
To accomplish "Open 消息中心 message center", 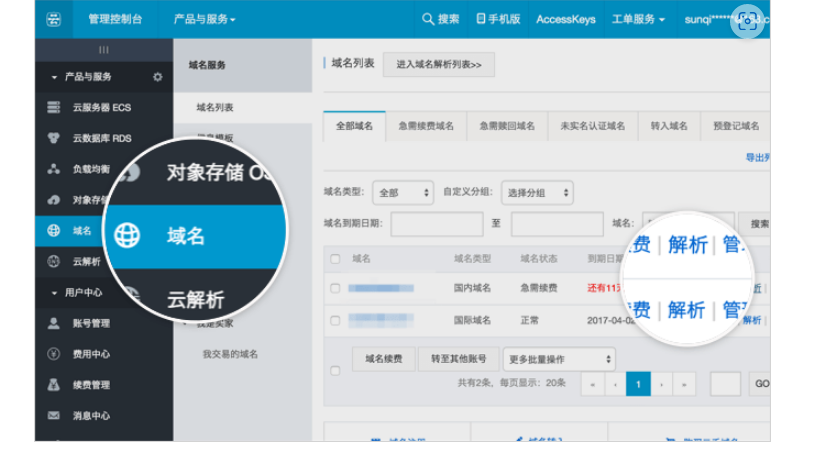I will click(91, 415).
